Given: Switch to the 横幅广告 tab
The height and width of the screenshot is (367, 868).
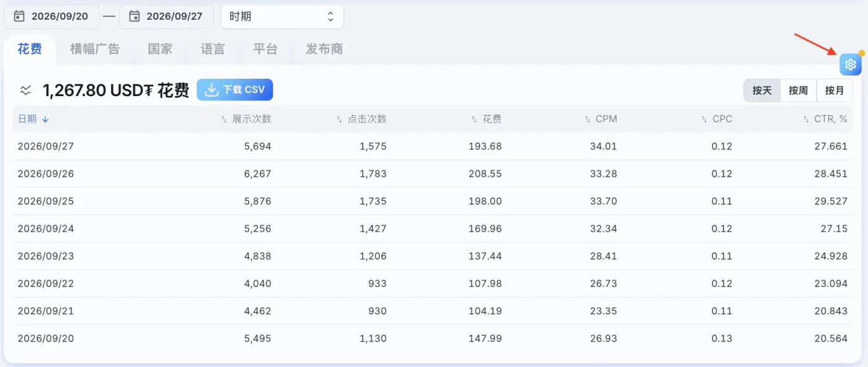Looking at the screenshot, I should 95,49.
